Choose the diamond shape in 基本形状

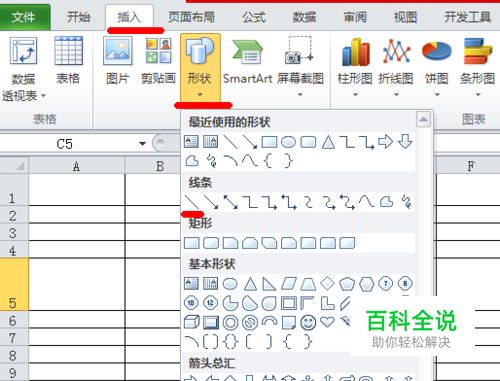(x=327, y=284)
